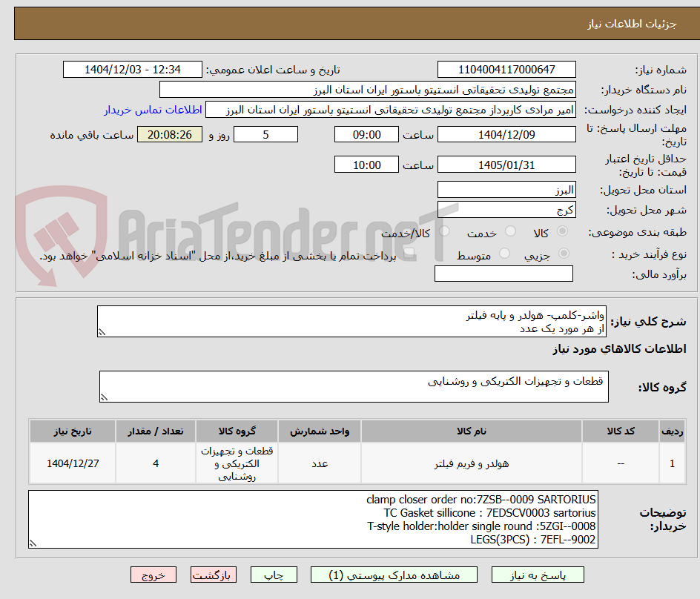Click the نام کالا column header
This screenshot has width=700, height=599.
click(472, 431)
